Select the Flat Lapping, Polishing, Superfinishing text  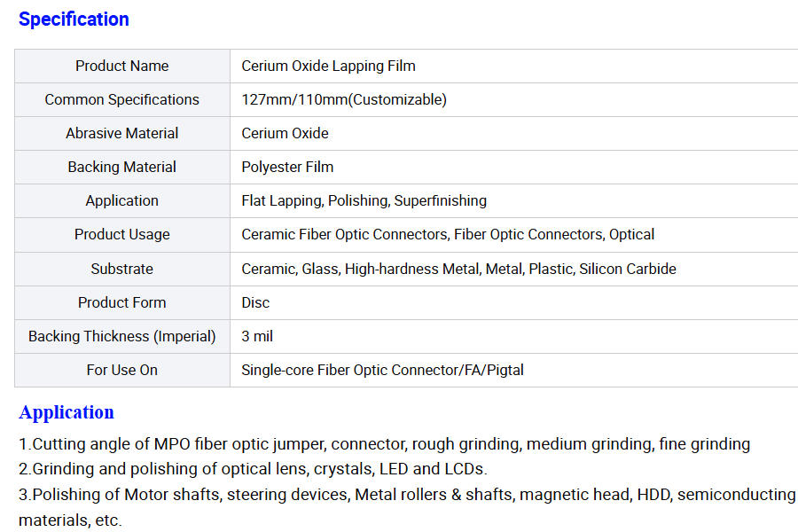tap(364, 200)
